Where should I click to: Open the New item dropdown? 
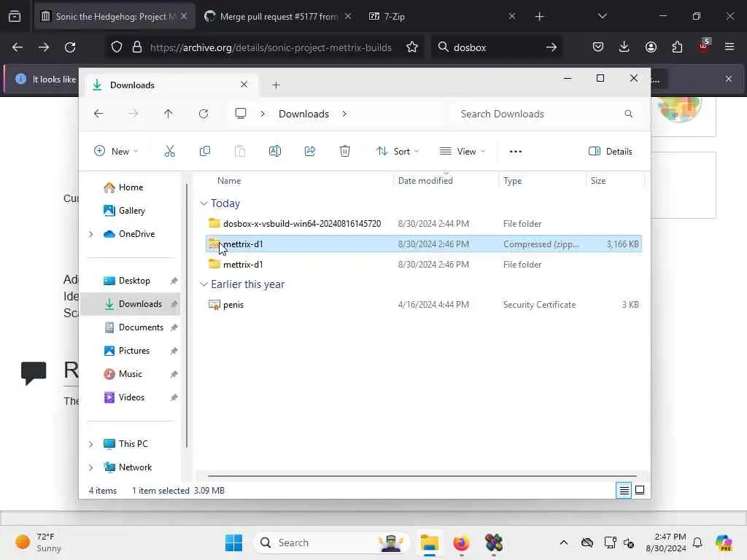coord(116,152)
